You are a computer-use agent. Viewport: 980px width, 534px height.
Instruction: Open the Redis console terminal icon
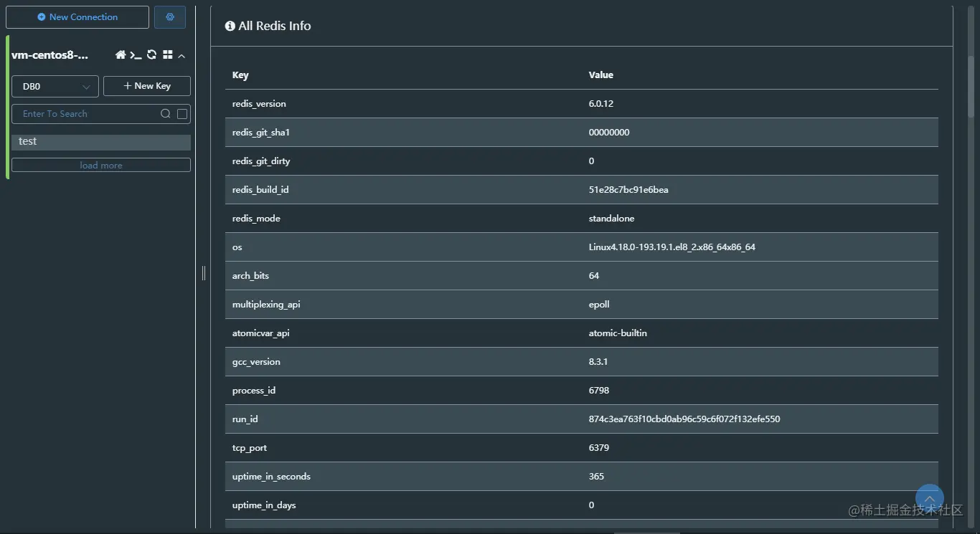click(x=136, y=55)
